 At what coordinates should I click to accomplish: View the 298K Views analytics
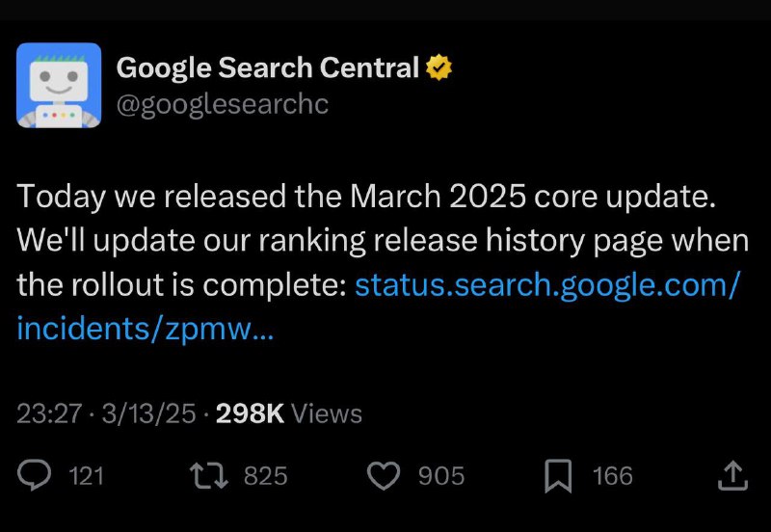pyautogui.click(x=288, y=413)
